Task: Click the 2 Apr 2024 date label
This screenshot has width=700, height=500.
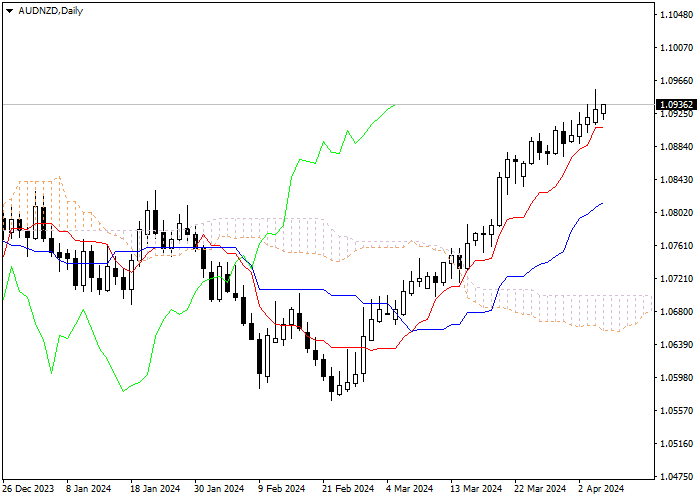Action: 601,489
